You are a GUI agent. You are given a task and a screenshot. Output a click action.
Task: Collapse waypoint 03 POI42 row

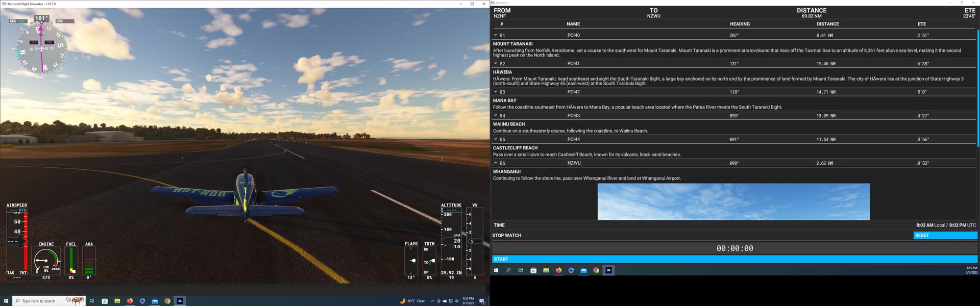495,92
